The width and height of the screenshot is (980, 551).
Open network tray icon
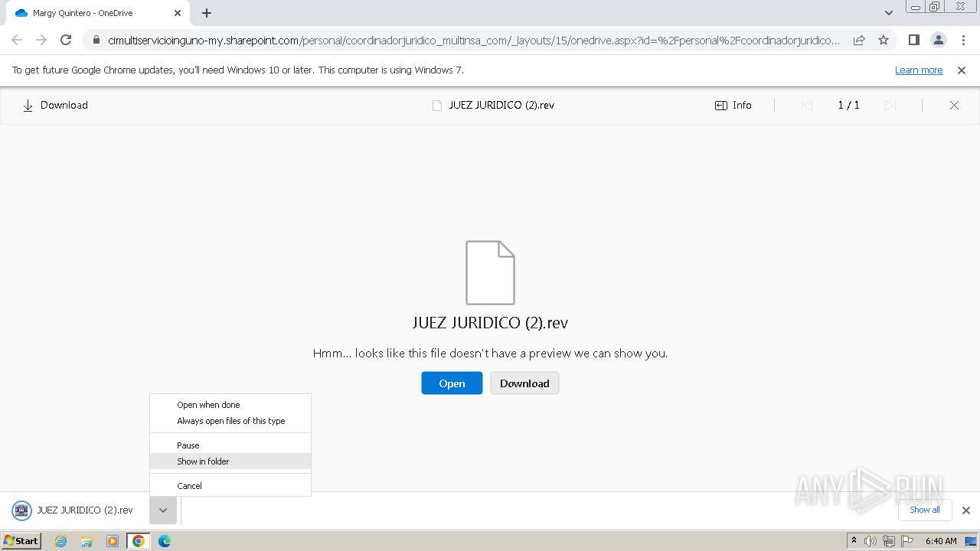click(x=889, y=541)
